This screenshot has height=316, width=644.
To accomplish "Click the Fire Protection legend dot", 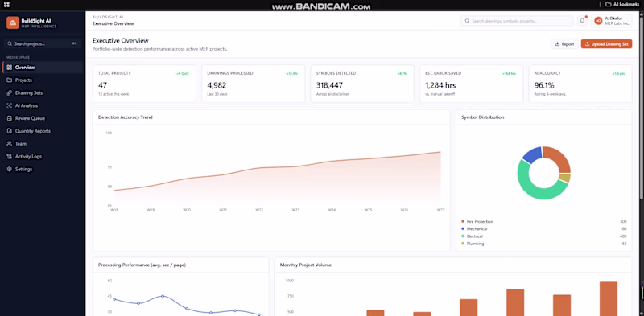I will point(463,222).
